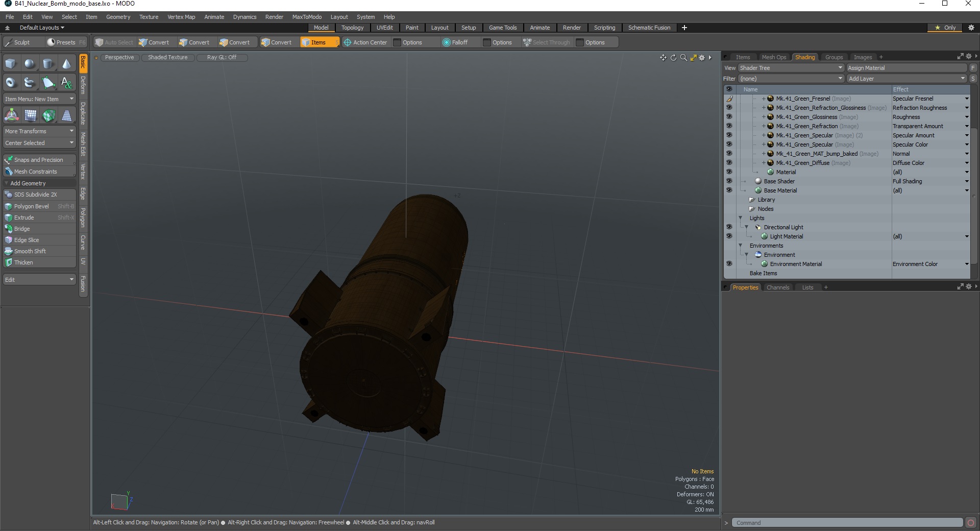This screenshot has width=980, height=531.
Task: Select the Pen polygon tool
Action: point(48,82)
